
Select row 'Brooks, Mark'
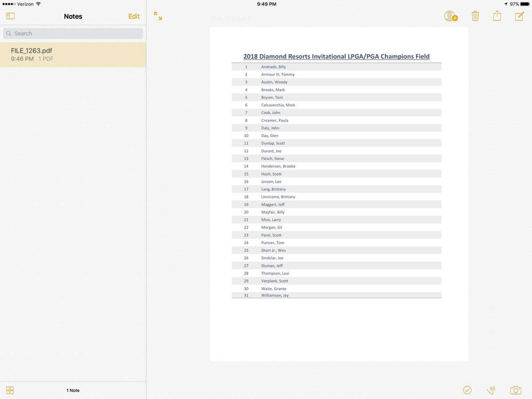336,90
